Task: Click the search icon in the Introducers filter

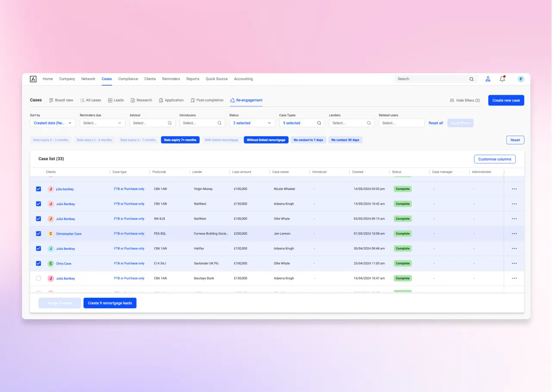Action: (220, 123)
